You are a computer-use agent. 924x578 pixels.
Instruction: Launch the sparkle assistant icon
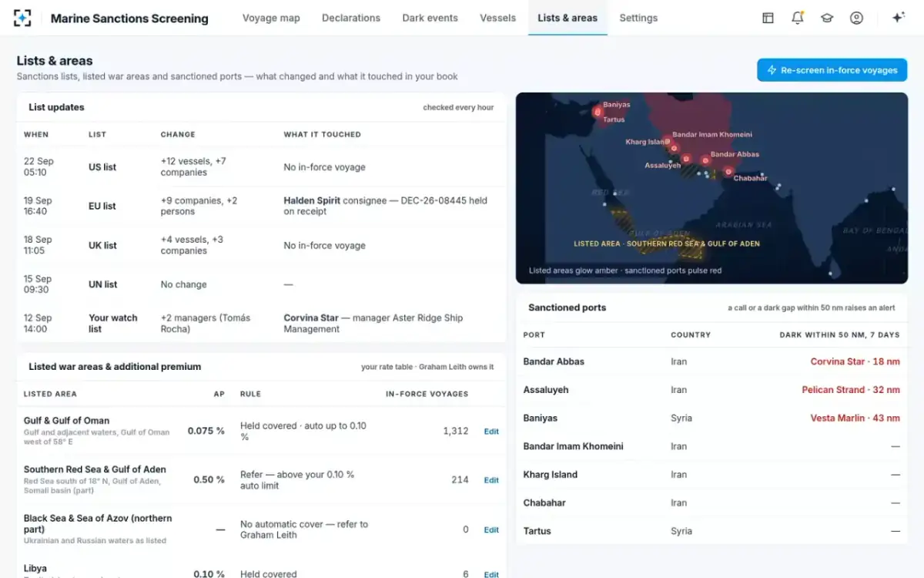coord(898,18)
